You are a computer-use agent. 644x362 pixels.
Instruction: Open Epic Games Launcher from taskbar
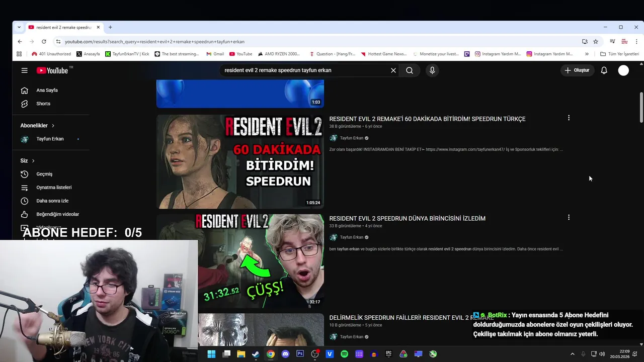[388, 354]
